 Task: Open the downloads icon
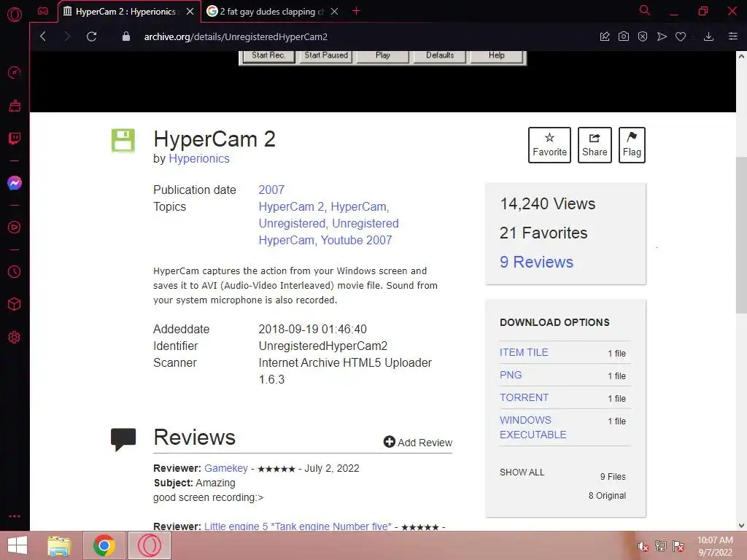tap(708, 36)
